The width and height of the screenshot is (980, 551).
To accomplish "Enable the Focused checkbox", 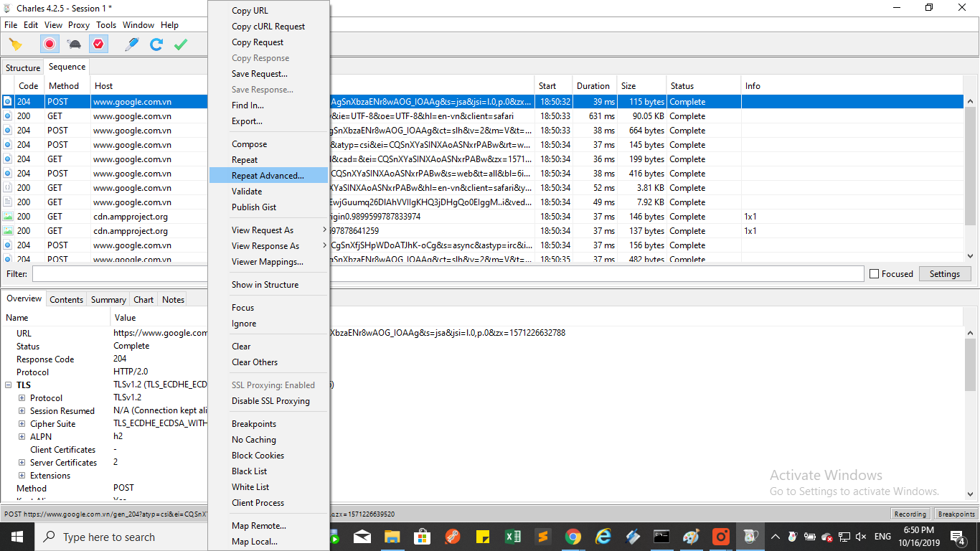I will pos(874,274).
